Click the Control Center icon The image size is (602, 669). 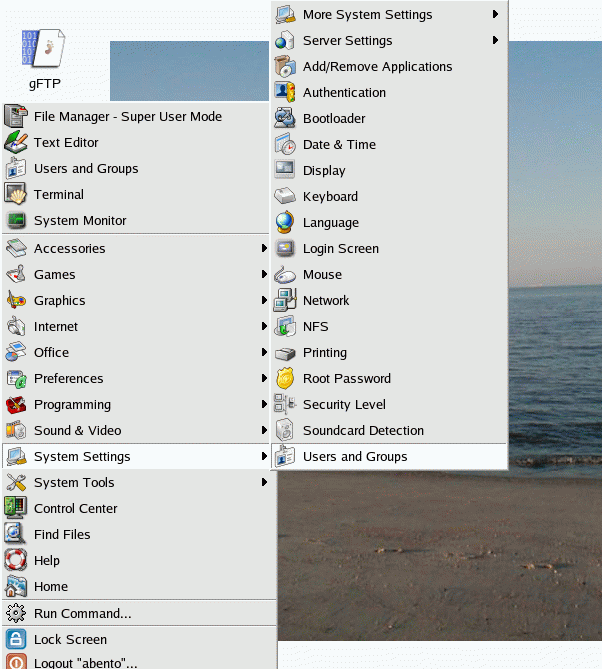point(16,508)
